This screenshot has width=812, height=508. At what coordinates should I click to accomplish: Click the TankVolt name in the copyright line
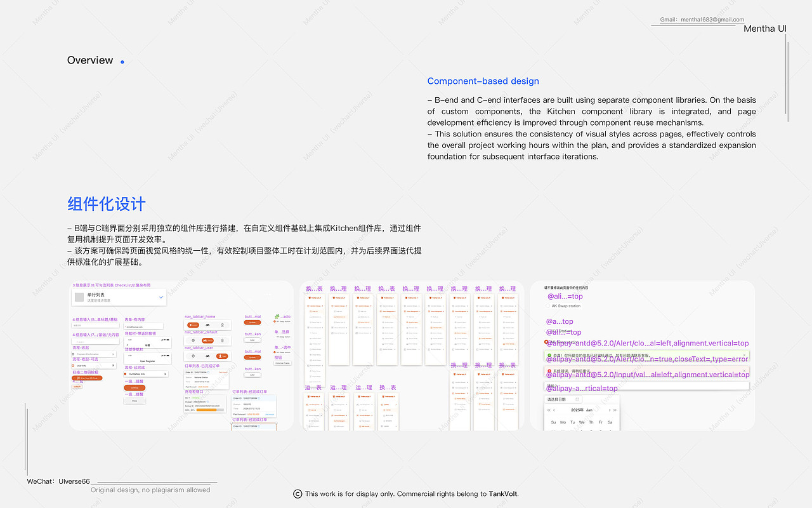click(x=503, y=494)
